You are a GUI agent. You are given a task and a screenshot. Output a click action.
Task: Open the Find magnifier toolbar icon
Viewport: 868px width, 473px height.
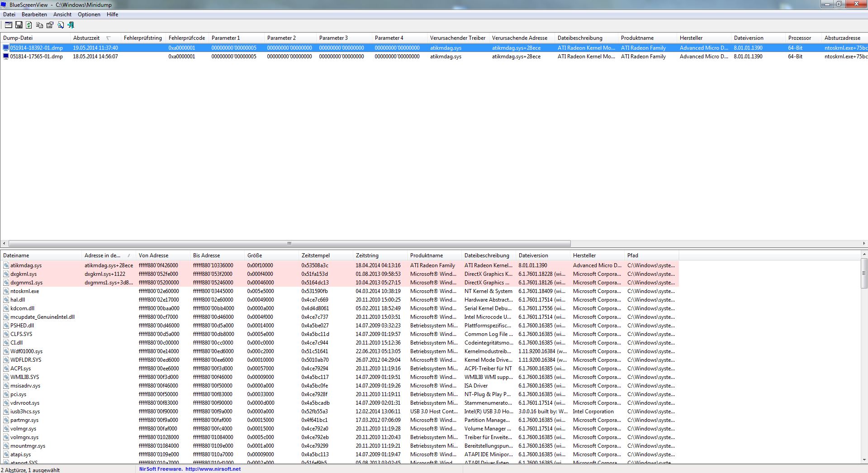[61, 25]
